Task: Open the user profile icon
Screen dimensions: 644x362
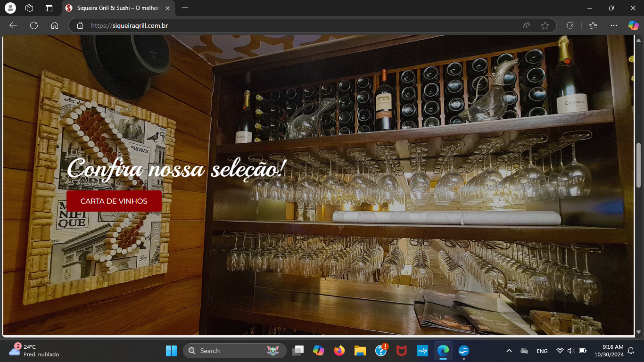Action: coord(10,8)
